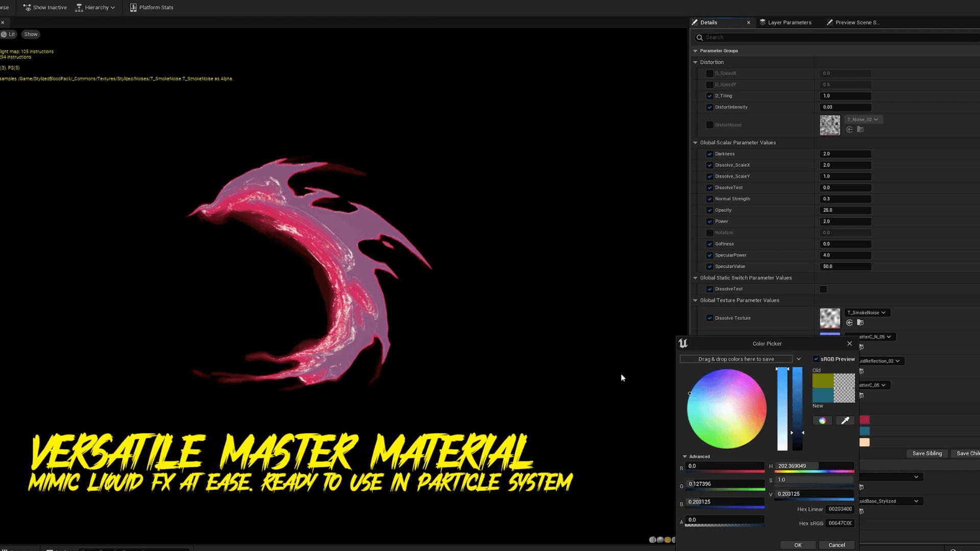Screen dimensions: 980x551
Task: Collapse the Global Scalar Parameter Values section
Action: tap(695, 142)
